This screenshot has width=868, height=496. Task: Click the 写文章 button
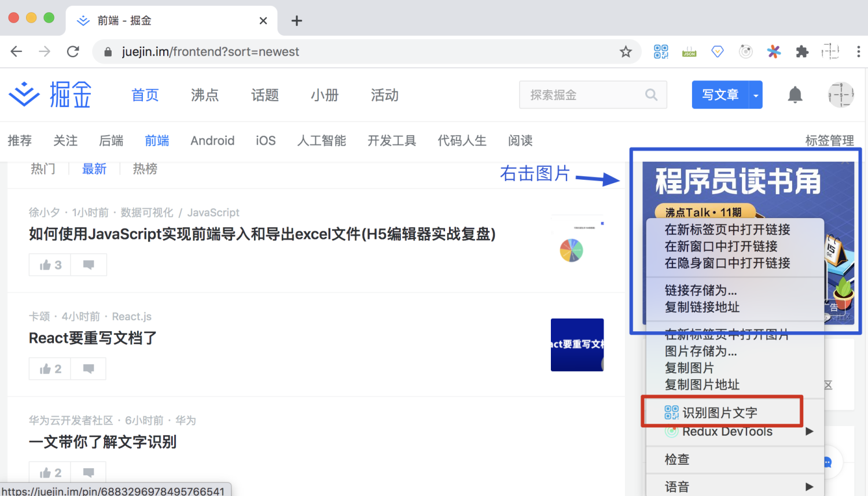pyautogui.click(x=720, y=95)
